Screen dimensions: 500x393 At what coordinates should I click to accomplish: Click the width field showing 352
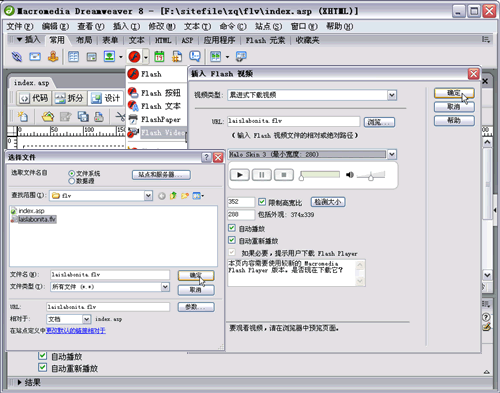point(241,202)
